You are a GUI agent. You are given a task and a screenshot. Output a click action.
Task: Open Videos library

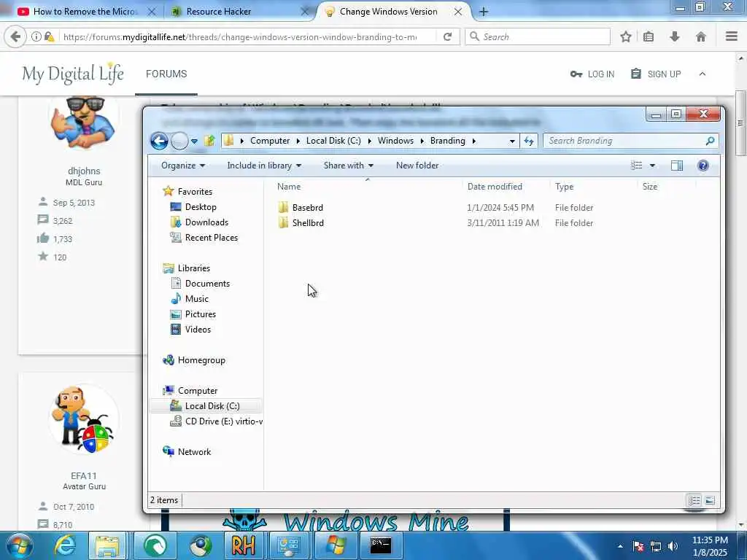(x=198, y=330)
